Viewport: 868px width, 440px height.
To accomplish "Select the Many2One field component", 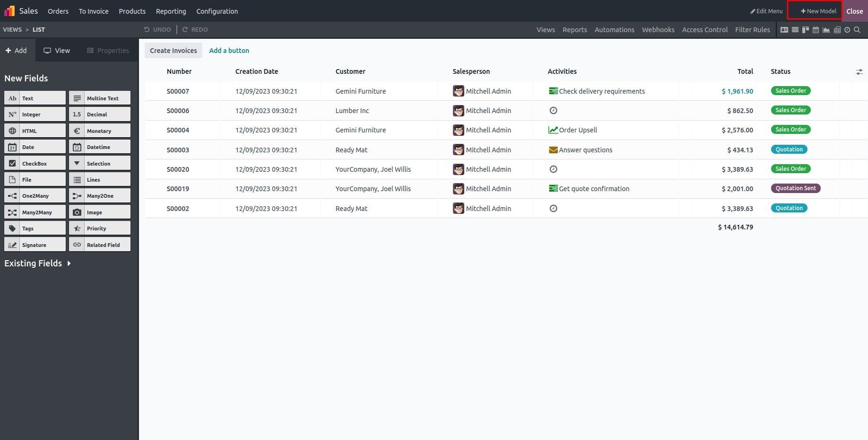I will tap(100, 195).
